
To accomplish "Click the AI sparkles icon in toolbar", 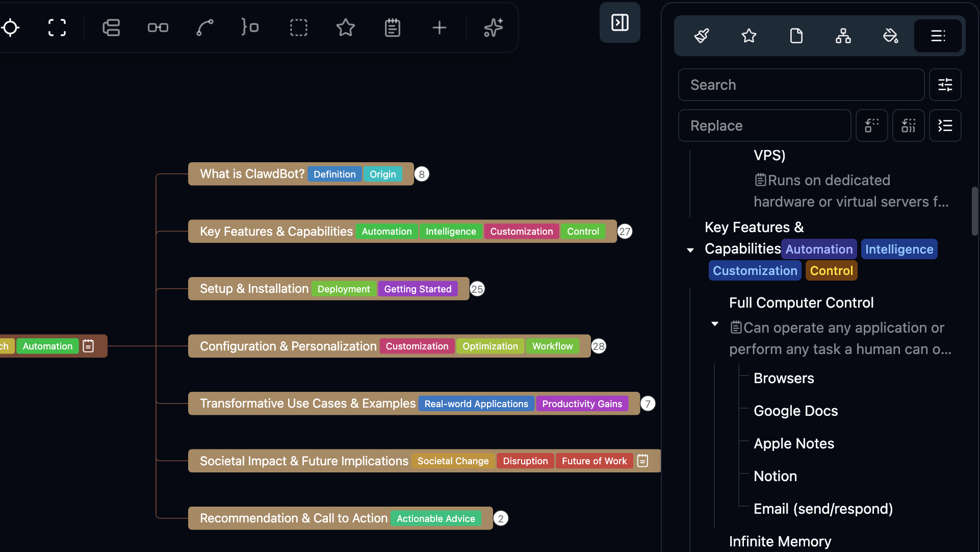I will tap(493, 28).
